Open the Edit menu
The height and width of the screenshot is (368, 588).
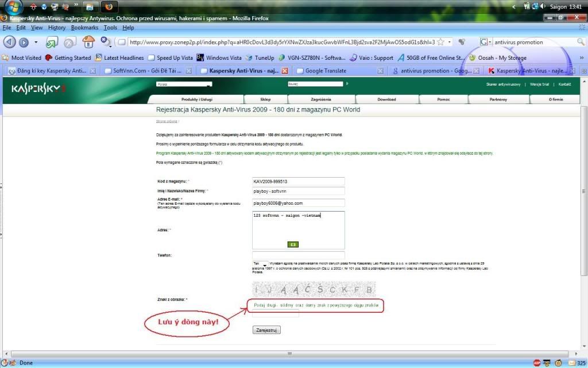21,28
